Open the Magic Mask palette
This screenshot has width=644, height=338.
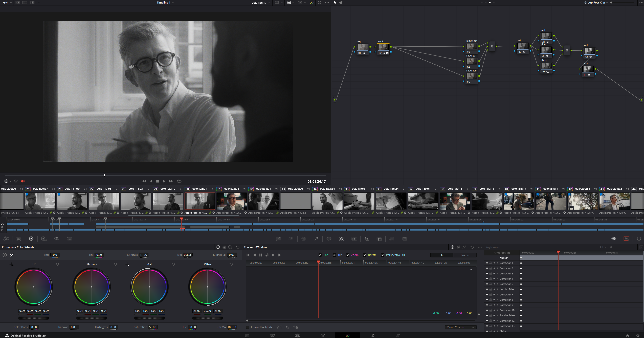(x=354, y=239)
